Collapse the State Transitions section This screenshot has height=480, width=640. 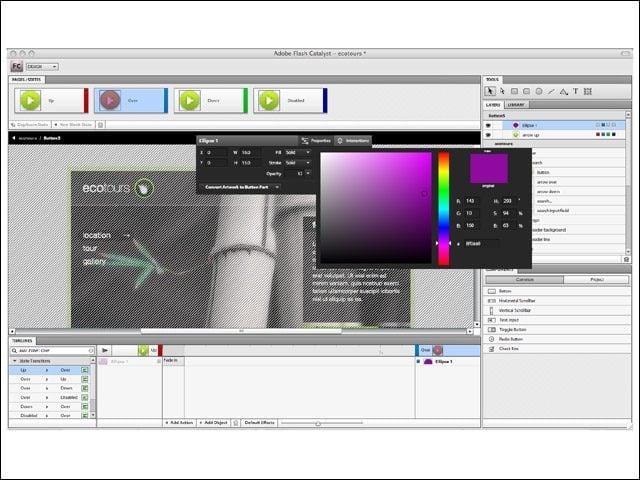pos(15,361)
